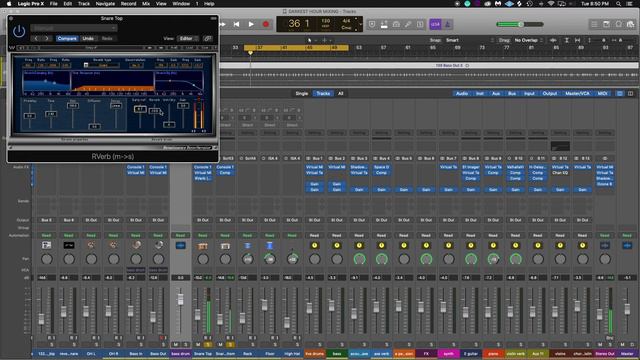Toggle the Metronome click button
640x360 pixels.
click(x=447, y=24)
